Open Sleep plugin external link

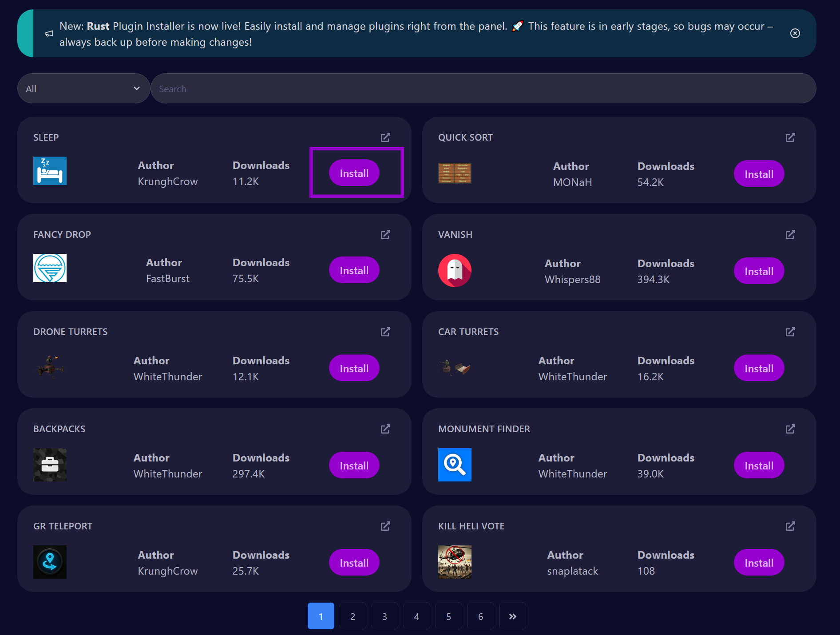(385, 137)
